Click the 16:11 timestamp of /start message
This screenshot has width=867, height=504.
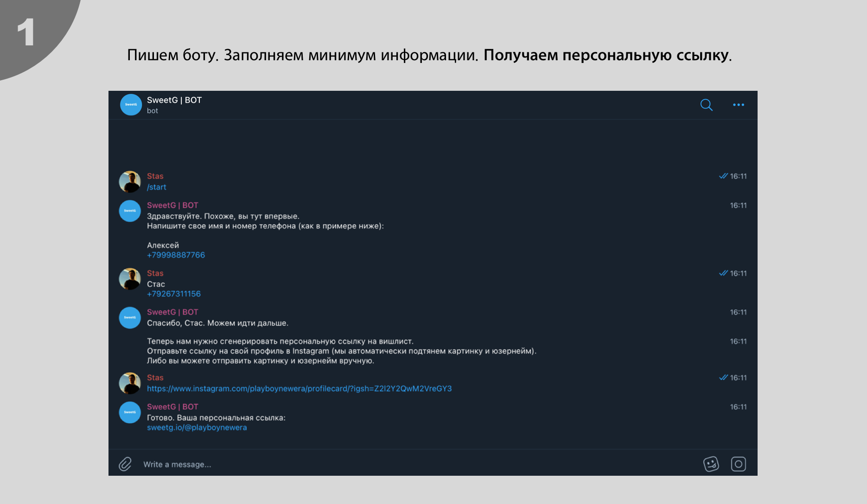point(738,176)
